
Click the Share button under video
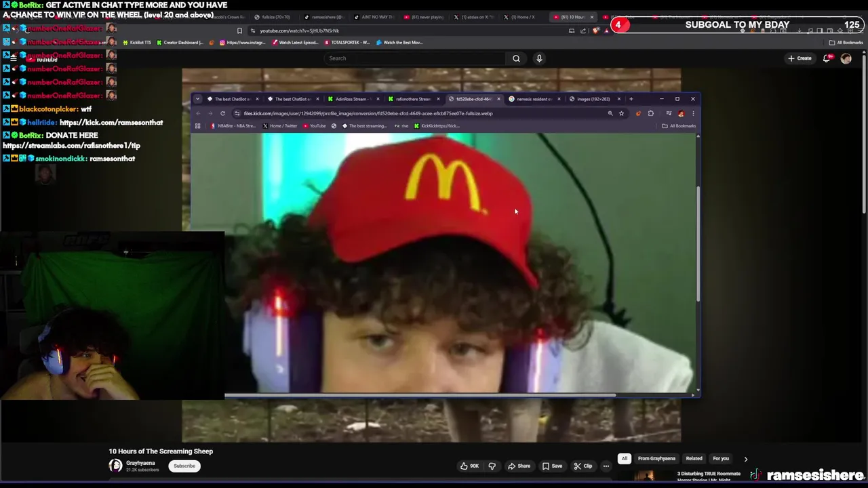pyautogui.click(x=519, y=466)
